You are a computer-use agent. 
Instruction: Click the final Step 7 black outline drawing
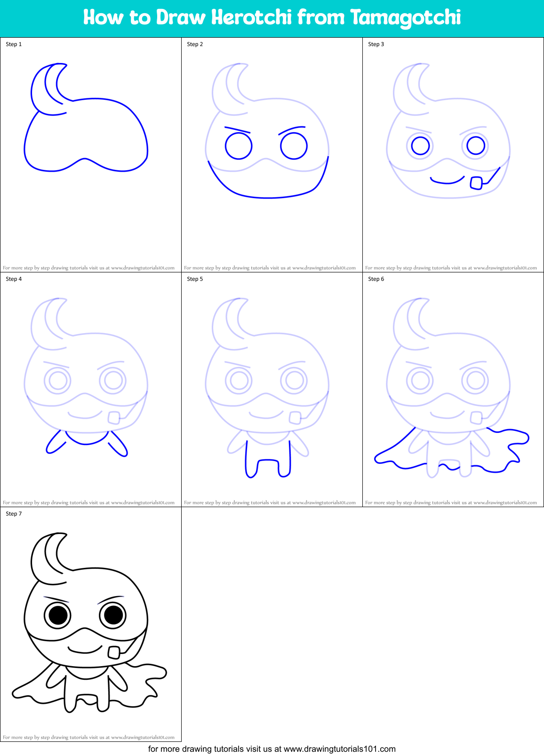(x=89, y=622)
